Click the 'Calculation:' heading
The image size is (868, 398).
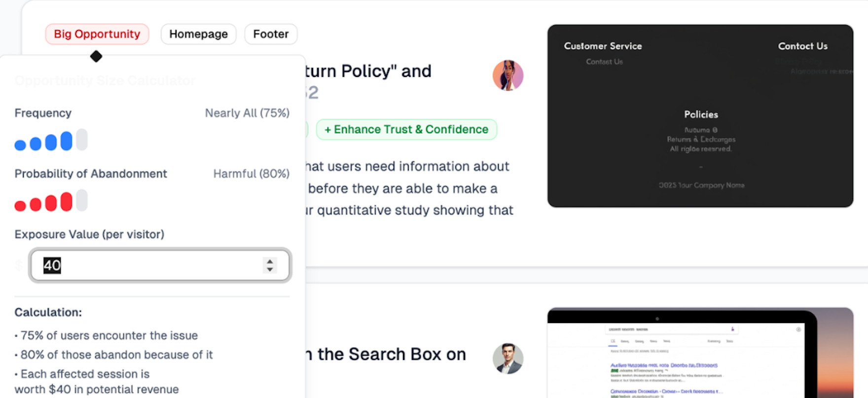[x=48, y=312]
